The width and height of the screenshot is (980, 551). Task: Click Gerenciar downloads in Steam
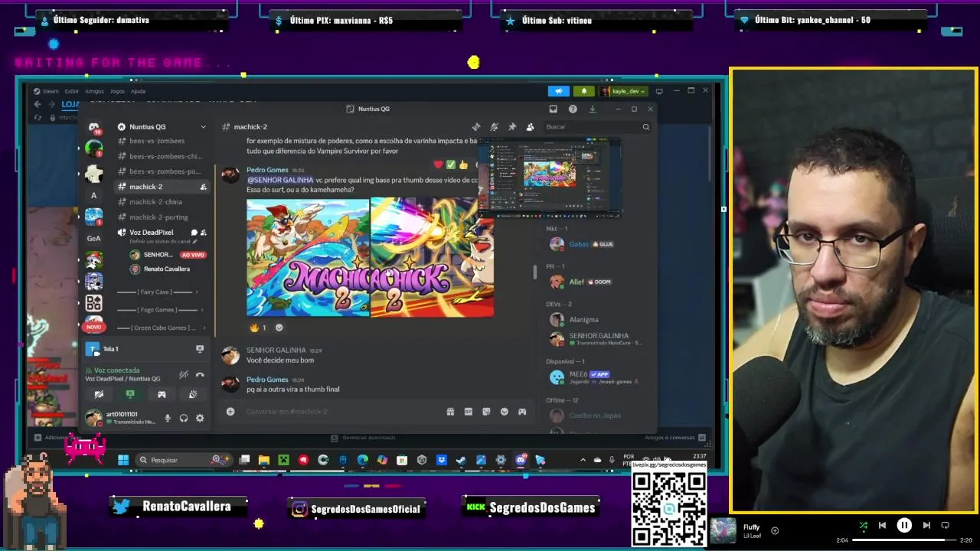tap(363, 438)
